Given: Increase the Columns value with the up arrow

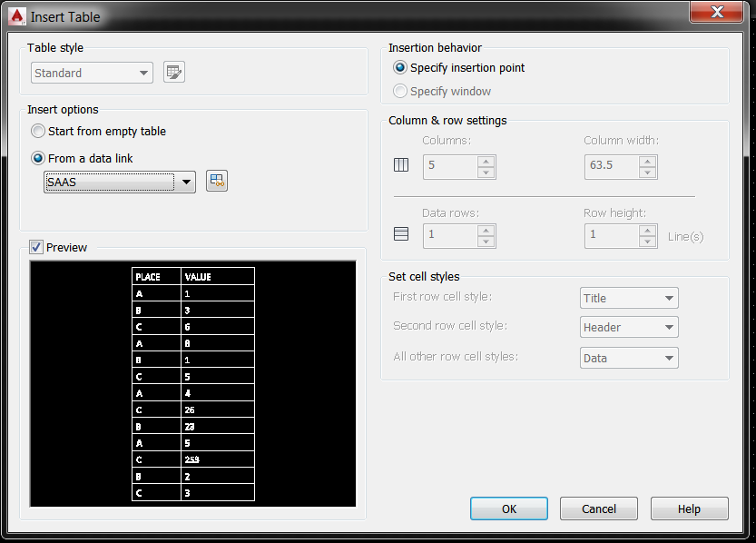Looking at the screenshot, I should tap(486, 162).
